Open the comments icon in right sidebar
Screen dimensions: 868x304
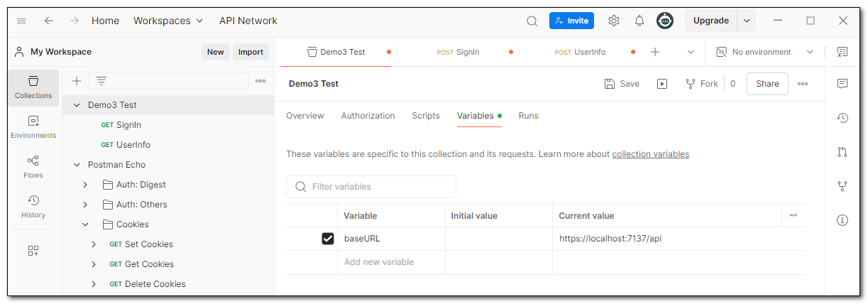click(842, 84)
